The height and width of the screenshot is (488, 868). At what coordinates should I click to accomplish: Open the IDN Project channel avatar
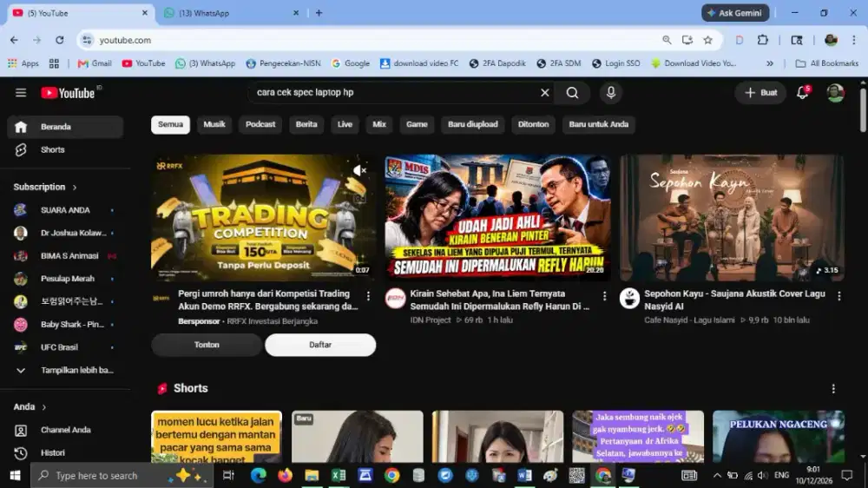coord(395,298)
